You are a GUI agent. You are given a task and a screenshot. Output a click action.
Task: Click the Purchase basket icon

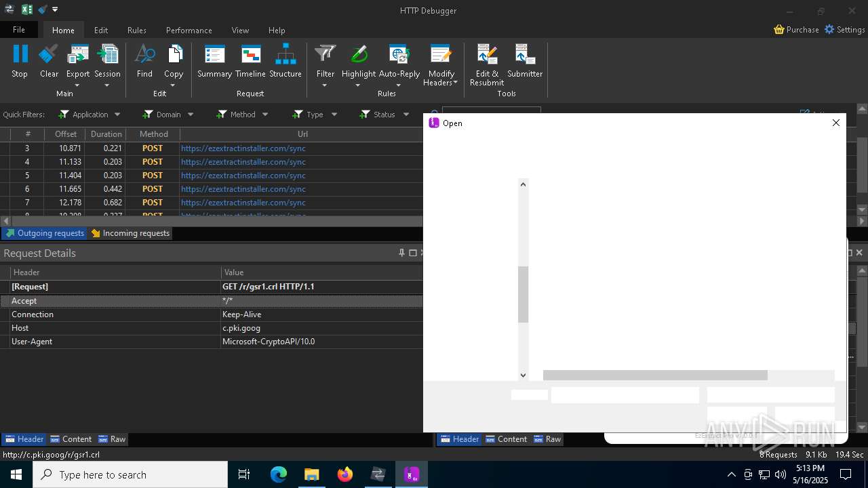(779, 30)
